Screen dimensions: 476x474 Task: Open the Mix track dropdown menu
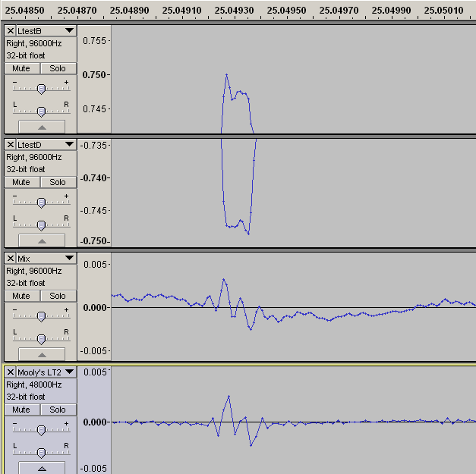(x=69, y=258)
